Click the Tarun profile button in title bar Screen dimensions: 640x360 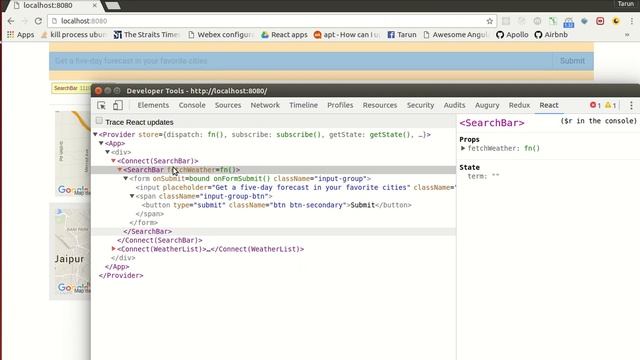pyautogui.click(x=625, y=4)
